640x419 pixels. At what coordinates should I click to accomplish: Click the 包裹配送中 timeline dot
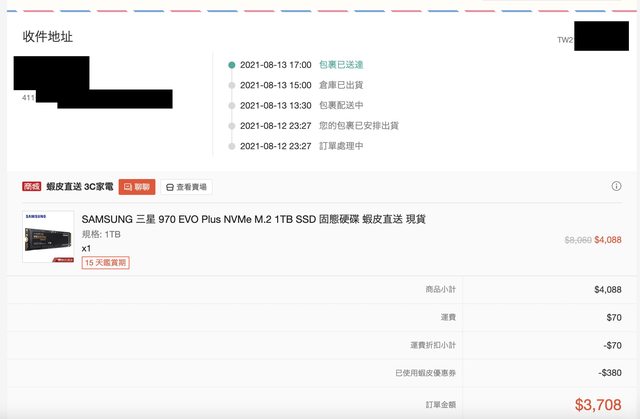pos(231,105)
